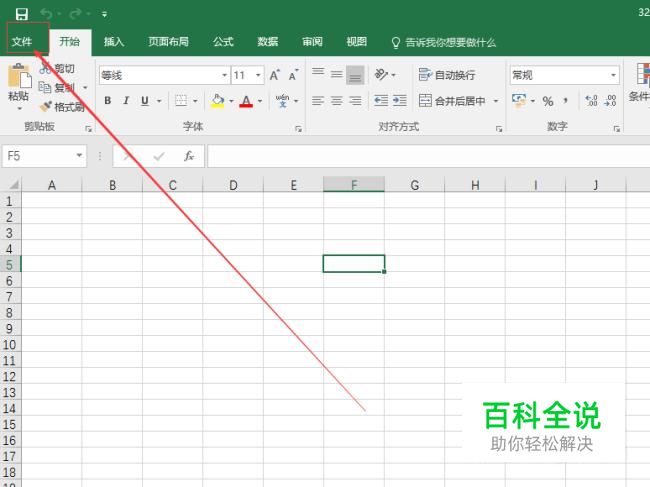Select Bottom Align icon

pyautogui.click(x=355, y=75)
